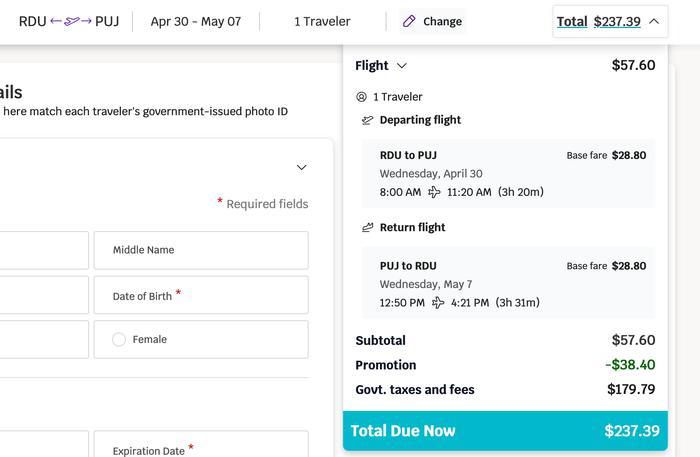700x457 pixels.
Task: Click the Return flight heading
Action: pyautogui.click(x=412, y=228)
